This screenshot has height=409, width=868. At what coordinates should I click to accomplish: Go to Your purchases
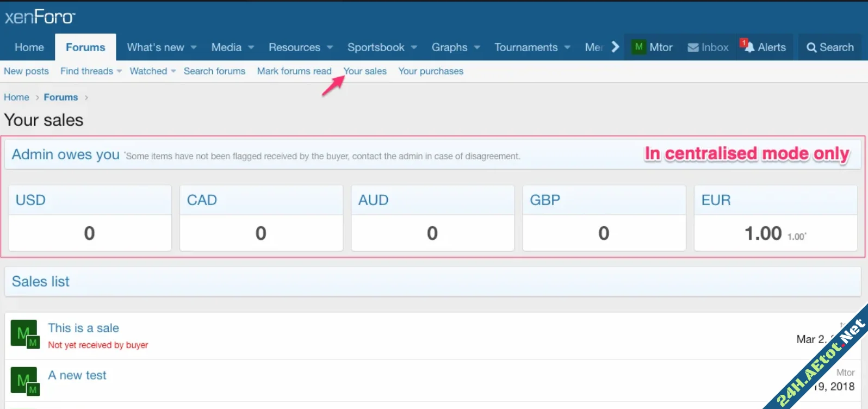431,71
